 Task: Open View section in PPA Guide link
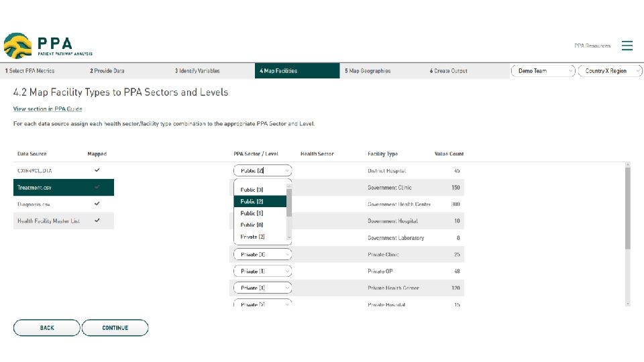(x=48, y=109)
